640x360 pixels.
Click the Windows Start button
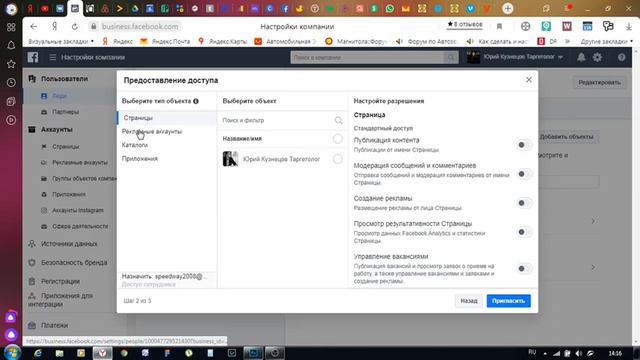click(x=12, y=353)
